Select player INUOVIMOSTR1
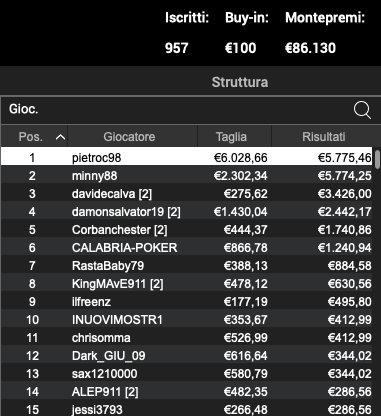Viewport: 381px width, 416px height. pos(117,320)
